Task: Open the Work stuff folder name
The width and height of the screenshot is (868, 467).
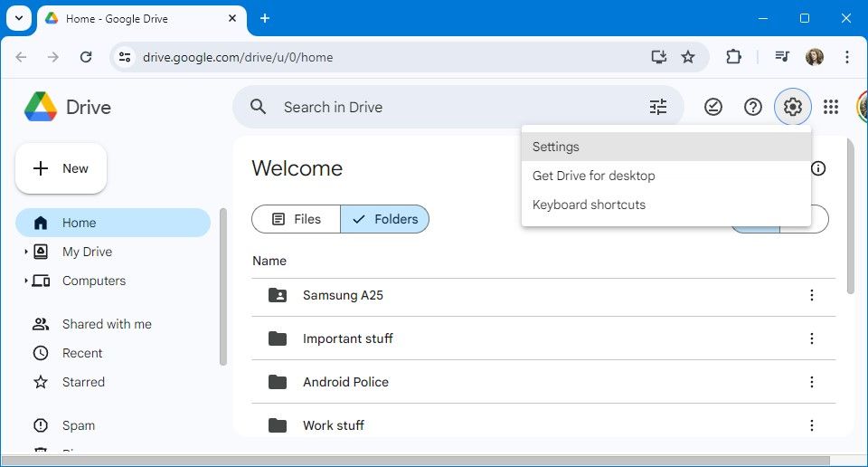Action: (x=334, y=424)
